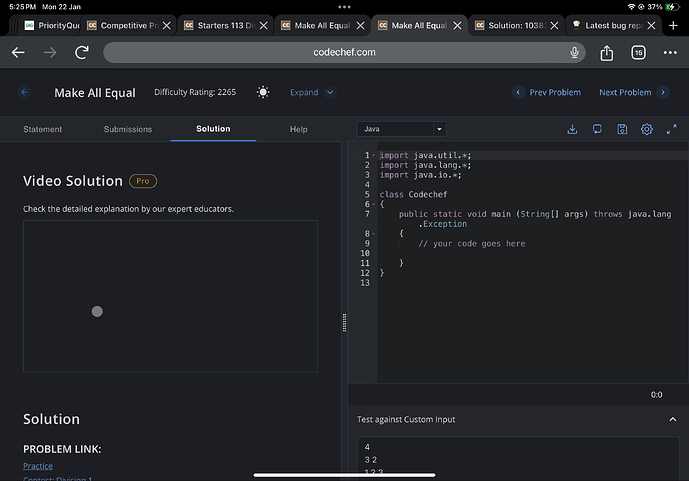Enter fullscreen editor mode

click(671, 129)
